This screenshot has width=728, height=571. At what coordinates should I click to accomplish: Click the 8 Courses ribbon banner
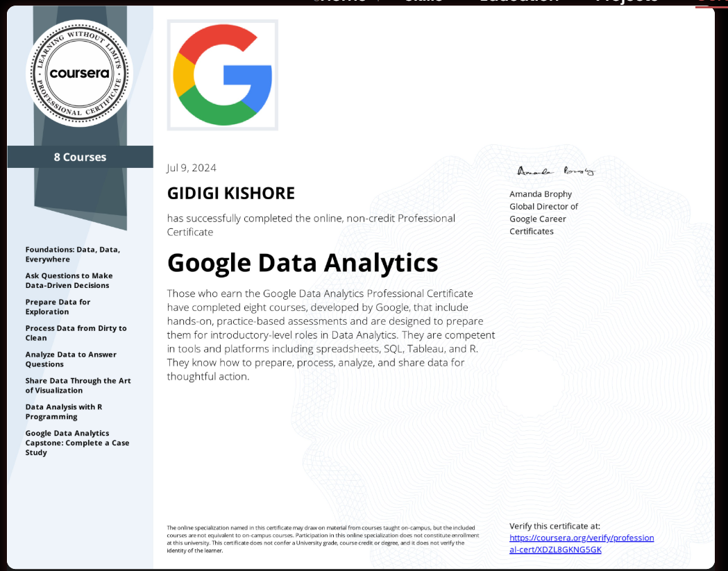[x=80, y=157]
